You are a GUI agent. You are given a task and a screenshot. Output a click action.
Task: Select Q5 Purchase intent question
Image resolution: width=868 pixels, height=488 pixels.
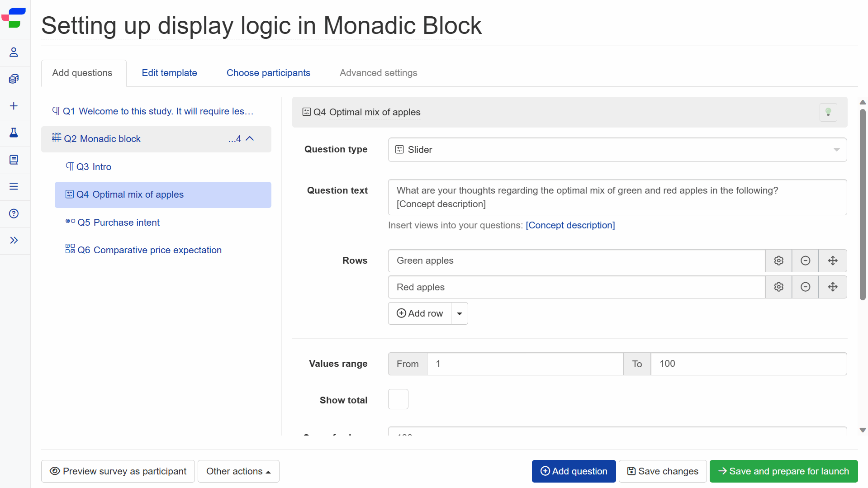163,223
